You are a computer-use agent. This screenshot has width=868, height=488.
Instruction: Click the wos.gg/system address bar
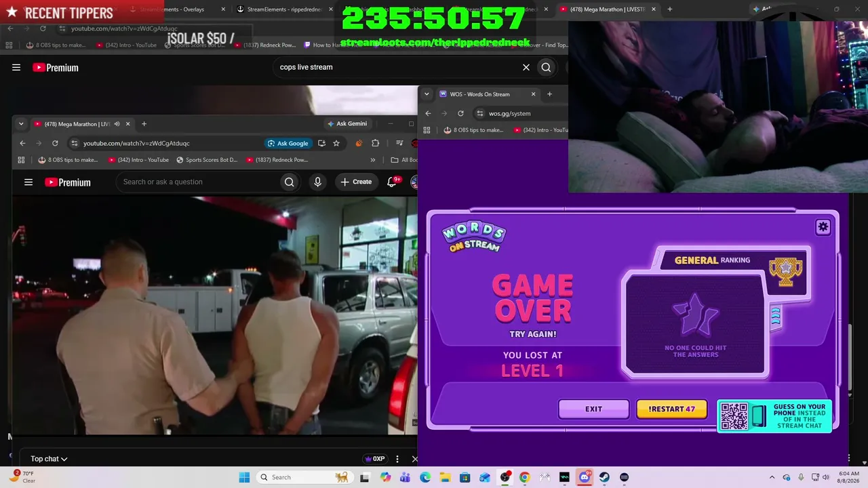(520, 113)
